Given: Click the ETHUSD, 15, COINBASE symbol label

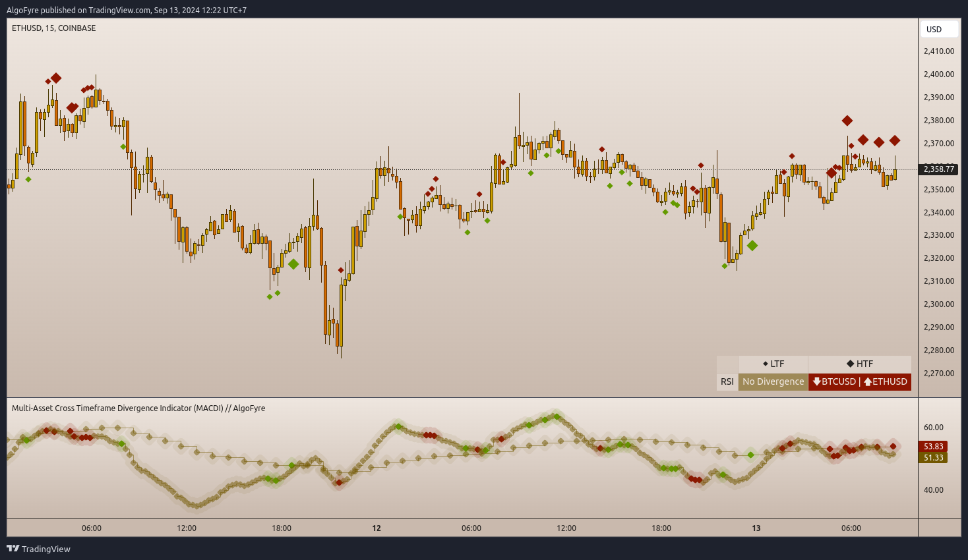Looking at the screenshot, I should (x=53, y=28).
